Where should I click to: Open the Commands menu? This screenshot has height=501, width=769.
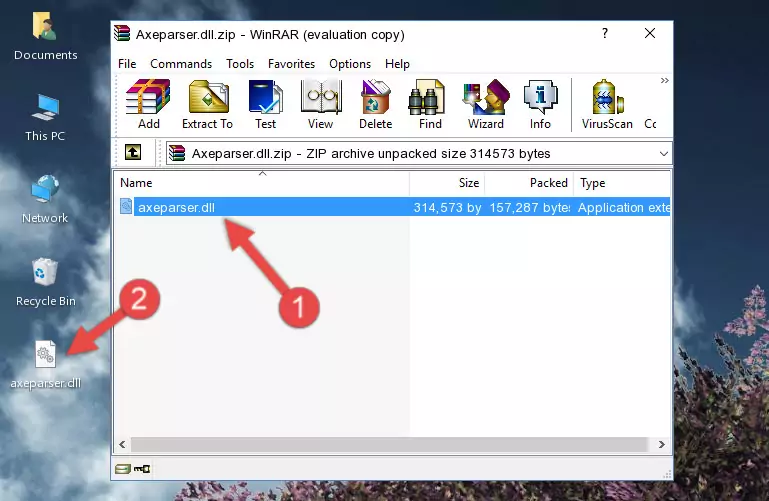[181, 64]
